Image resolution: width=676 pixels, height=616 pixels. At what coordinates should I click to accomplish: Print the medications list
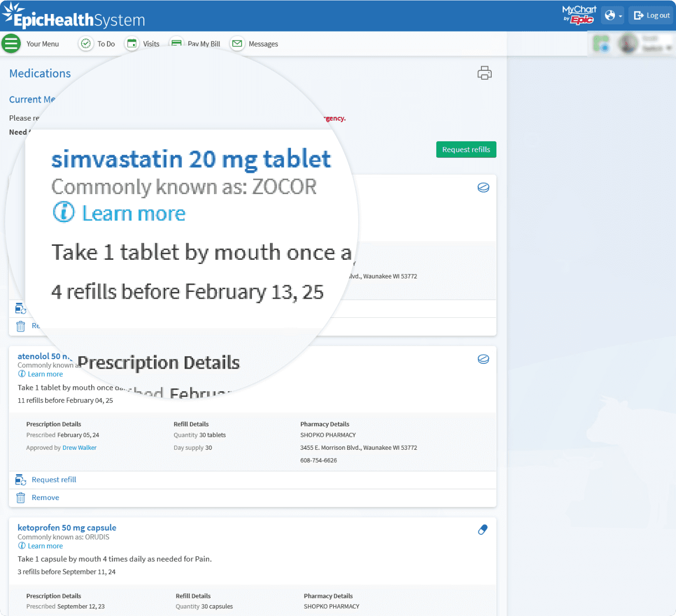(x=484, y=73)
